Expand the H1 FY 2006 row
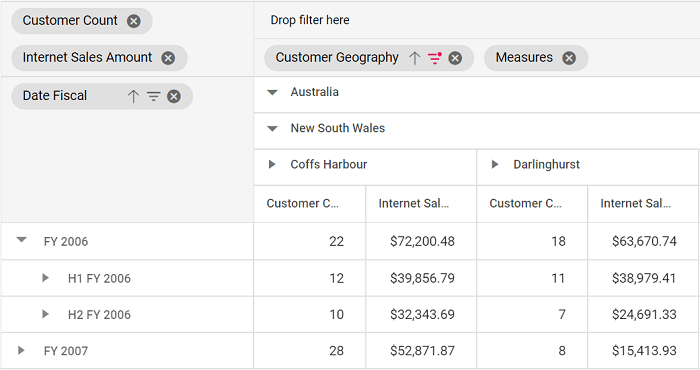 [x=45, y=278]
